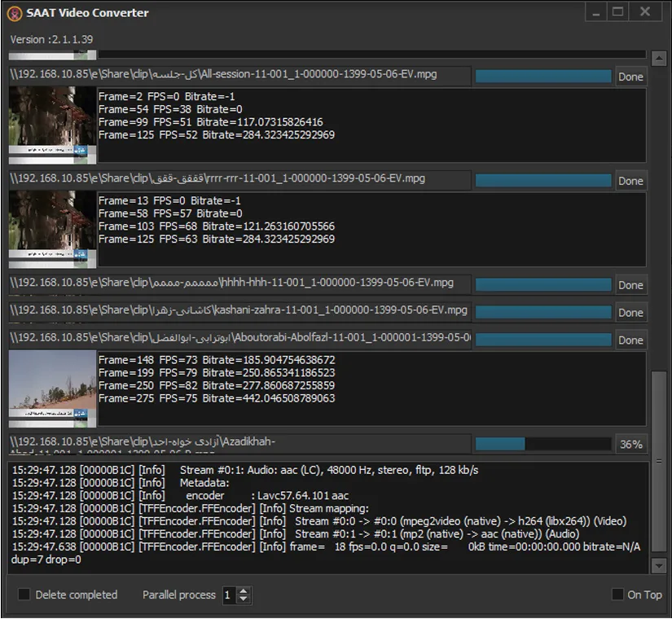
Task: Open thumbnail preview of Aboutorabi-Abolfazl video
Action: pos(52,389)
